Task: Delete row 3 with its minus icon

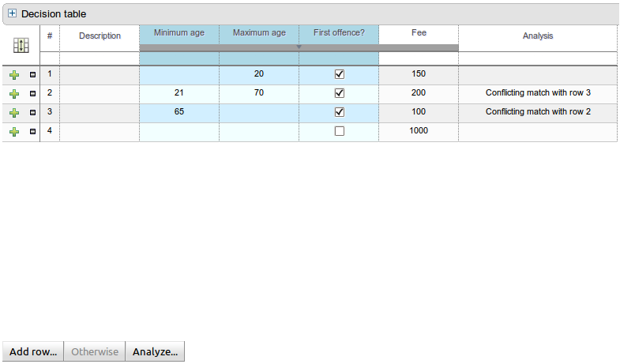Action: click(32, 113)
